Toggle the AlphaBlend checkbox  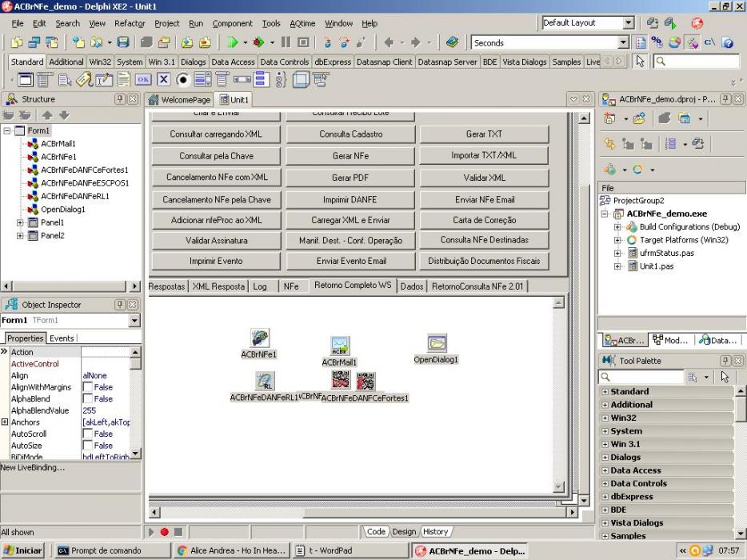88,399
